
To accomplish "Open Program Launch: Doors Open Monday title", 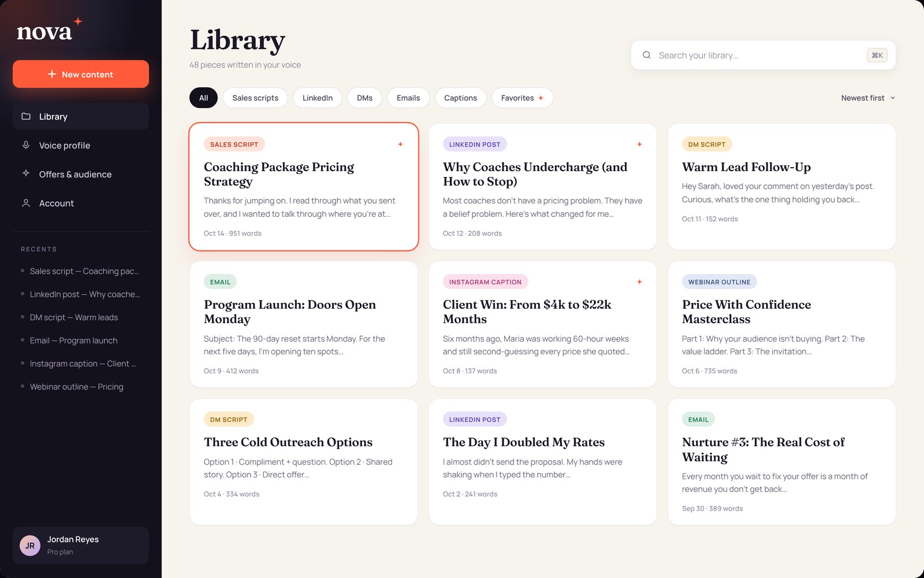I will point(290,312).
